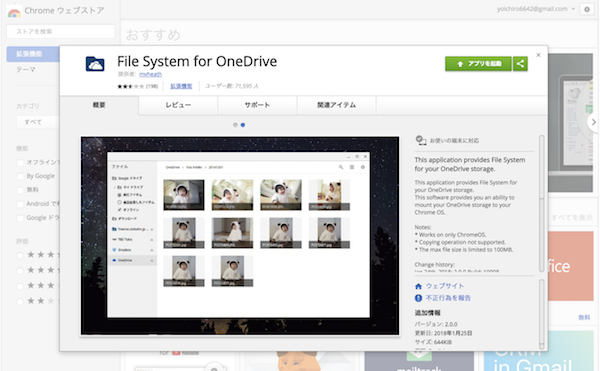Click the additional info scrollbar
The height and width of the screenshot is (371, 600).
(x=541, y=314)
